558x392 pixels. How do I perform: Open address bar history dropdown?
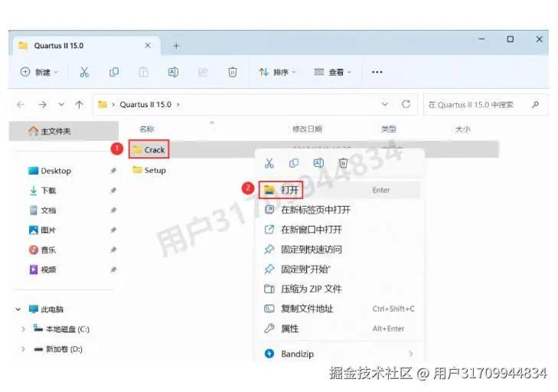coord(385,104)
